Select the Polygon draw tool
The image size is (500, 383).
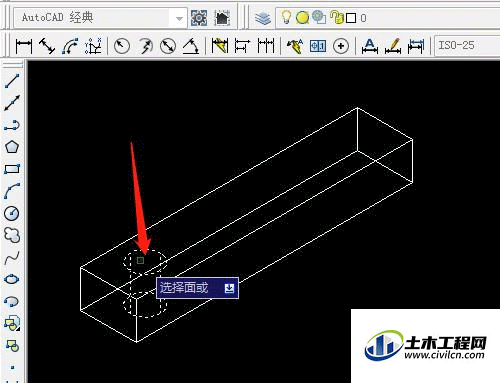pos(12,147)
